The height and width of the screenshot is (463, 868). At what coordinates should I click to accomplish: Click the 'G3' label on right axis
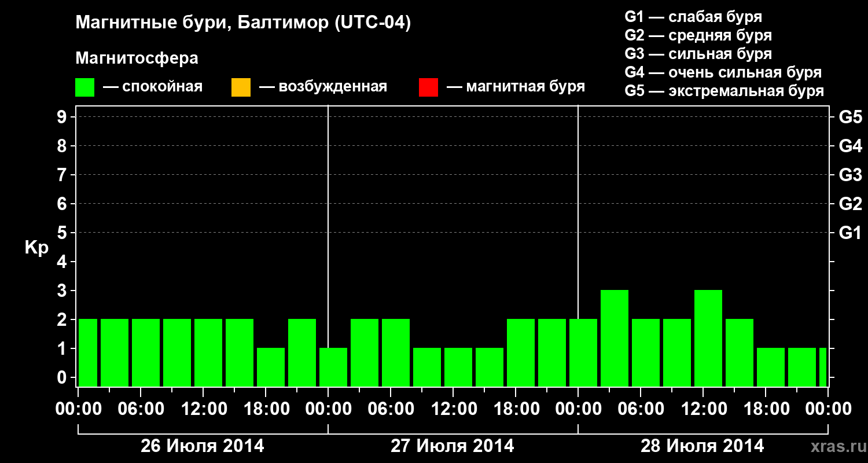point(850,175)
